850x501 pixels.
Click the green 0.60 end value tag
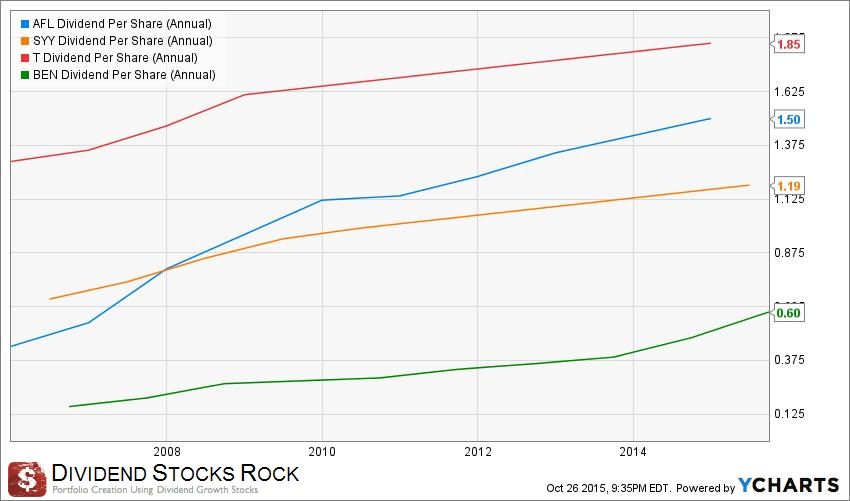[x=788, y=313]
